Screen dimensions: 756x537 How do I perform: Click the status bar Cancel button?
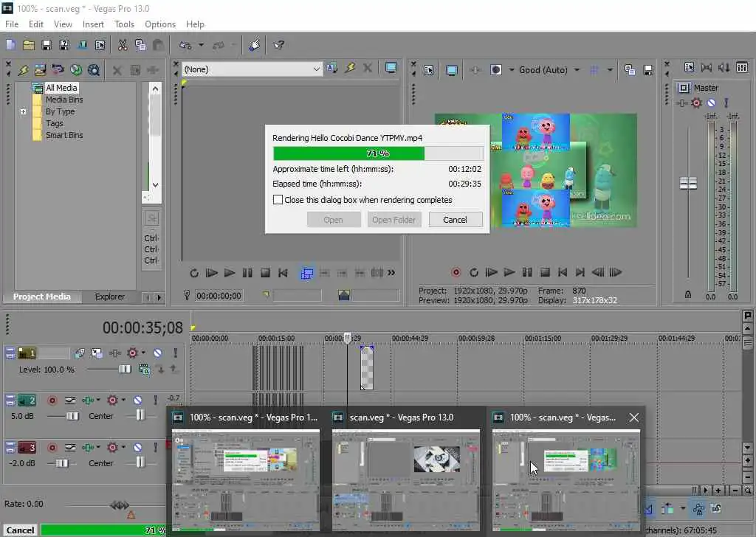coord(20,530)
